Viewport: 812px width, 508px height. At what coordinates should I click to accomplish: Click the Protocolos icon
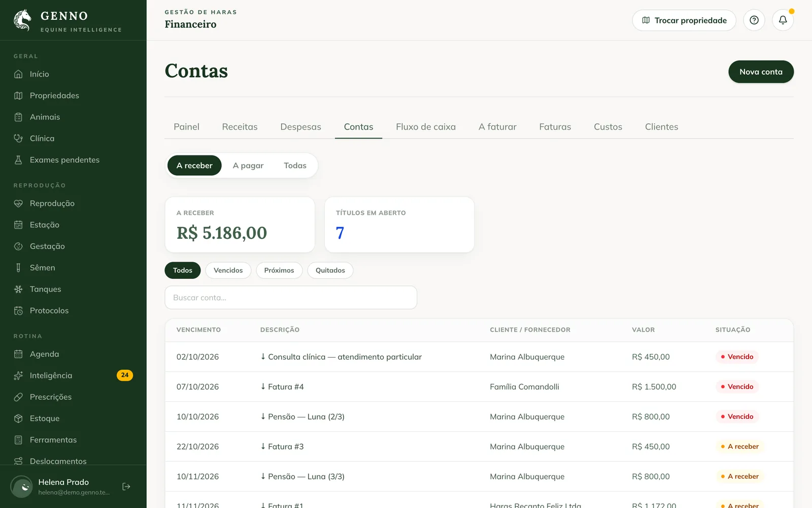click(x=18, y=310)
